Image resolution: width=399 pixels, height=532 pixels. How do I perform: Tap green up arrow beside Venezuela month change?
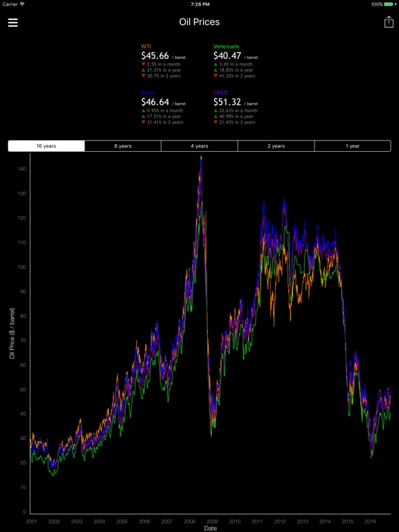point(215,64)
